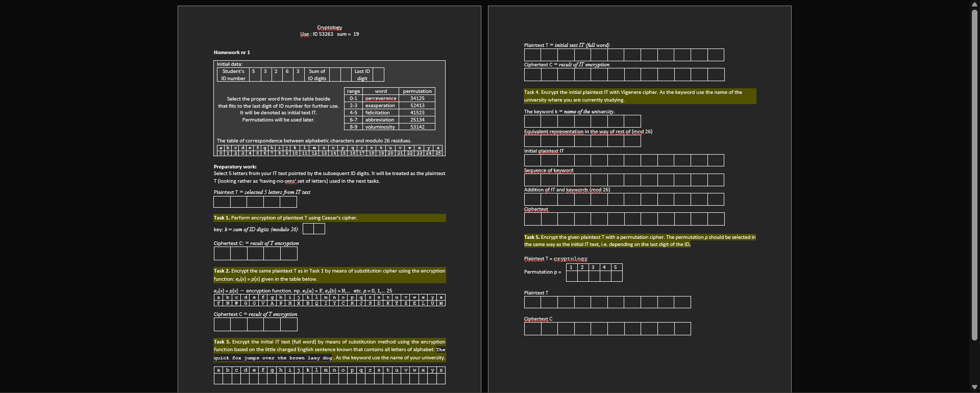The image size is (980, 393).
Task: Click the scrollbar up arrow
Action: coord(974,4)
